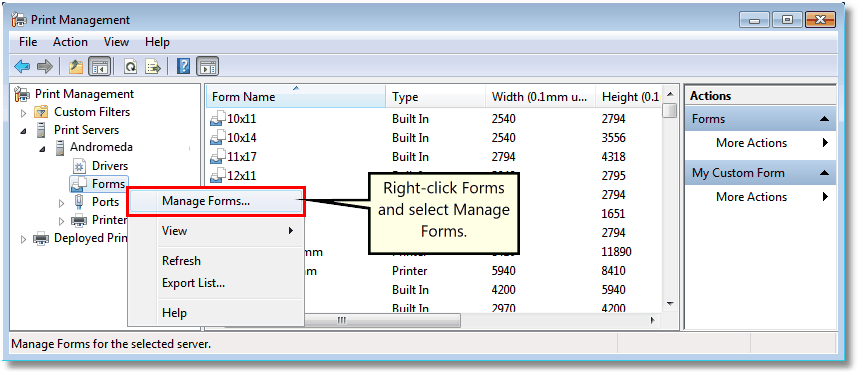Click the 4318 height value
Viewport: 859px width, 375px height.
click(614, 157)
